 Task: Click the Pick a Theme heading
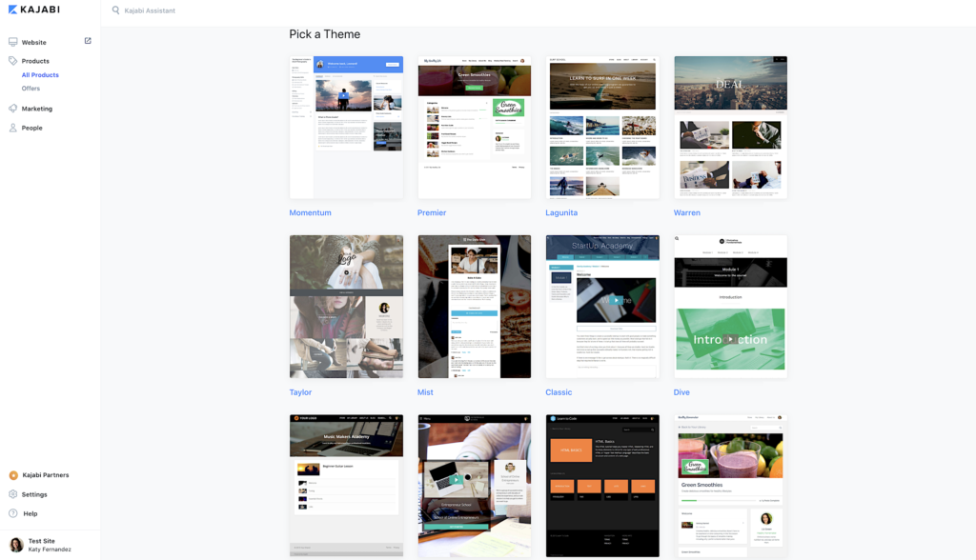[324, 34]
